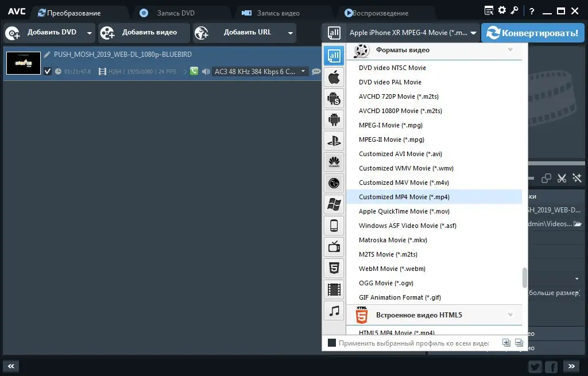Open the task list icon in title bar

(489, 10)
